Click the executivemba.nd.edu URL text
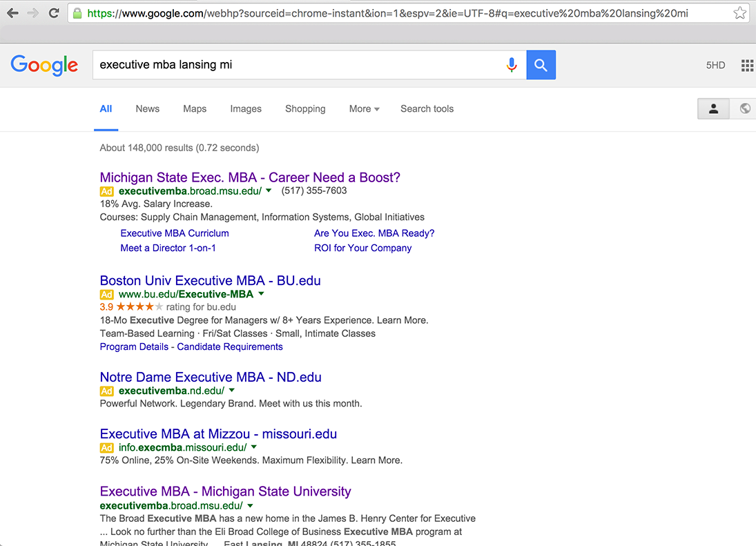The image size is (756, 546). tap(172, 391)
